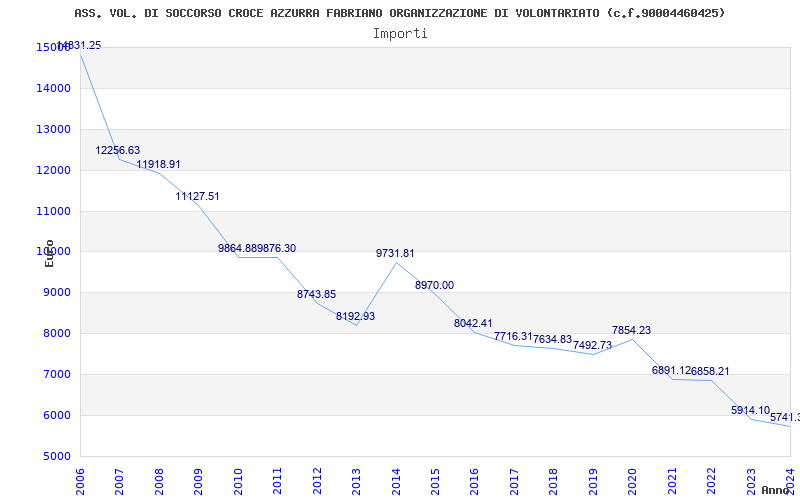Viewport: 800px width, 500px height.
Task: Click the 'Importi' subtitle
Action: click(x=400, y=34)
